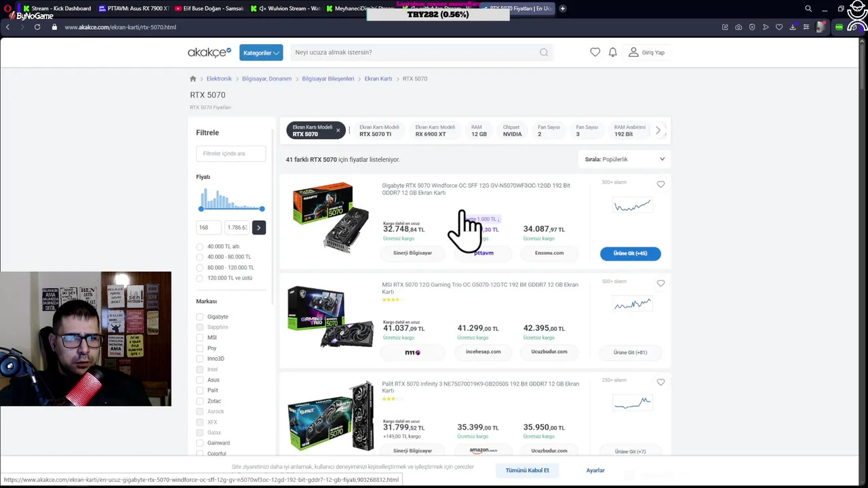Image resolution: width=868 pixels, height=488 pixels.
Task: Click the minimum price field showing 168
Action: pyautogui.click(x=209, y=228)
